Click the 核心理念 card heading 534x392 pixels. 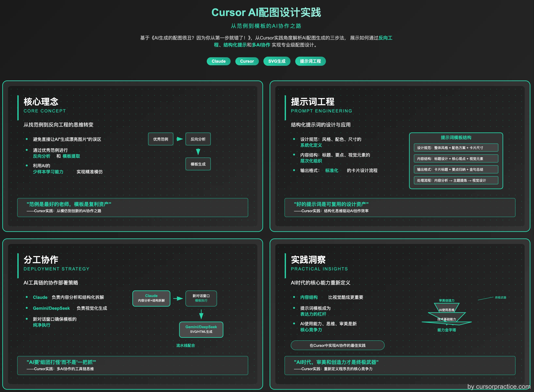point(41,102)
